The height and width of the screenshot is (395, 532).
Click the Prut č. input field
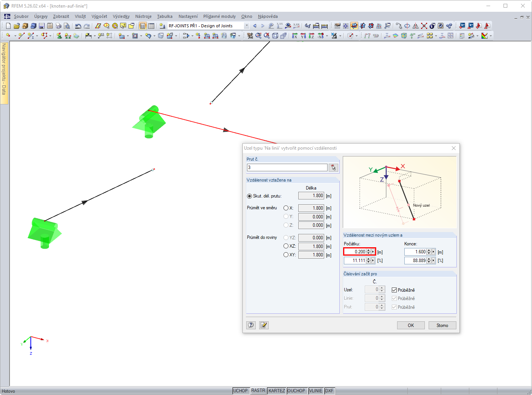click(x=287, y=167)
